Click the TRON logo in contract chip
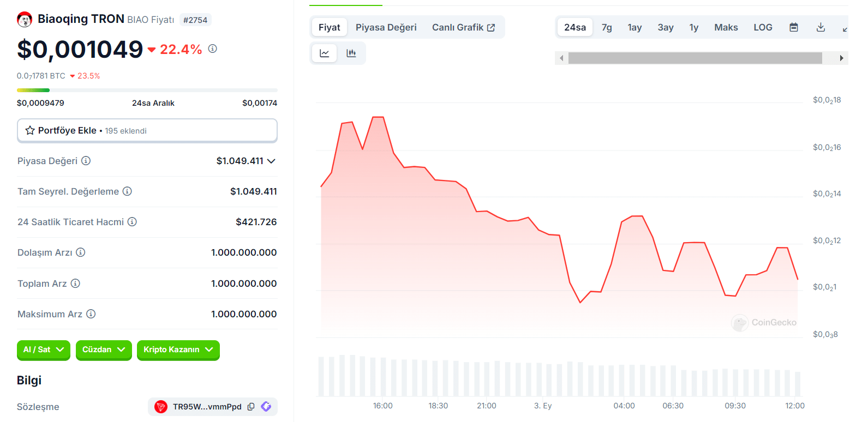Image resolution: width=868 pixels, height=422 pixels. tap(161, 407)
